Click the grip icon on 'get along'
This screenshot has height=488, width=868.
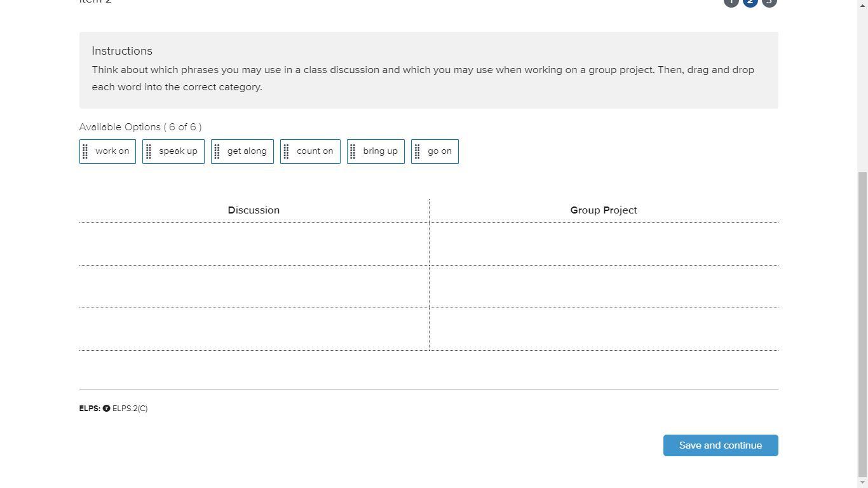pos(217,152)
